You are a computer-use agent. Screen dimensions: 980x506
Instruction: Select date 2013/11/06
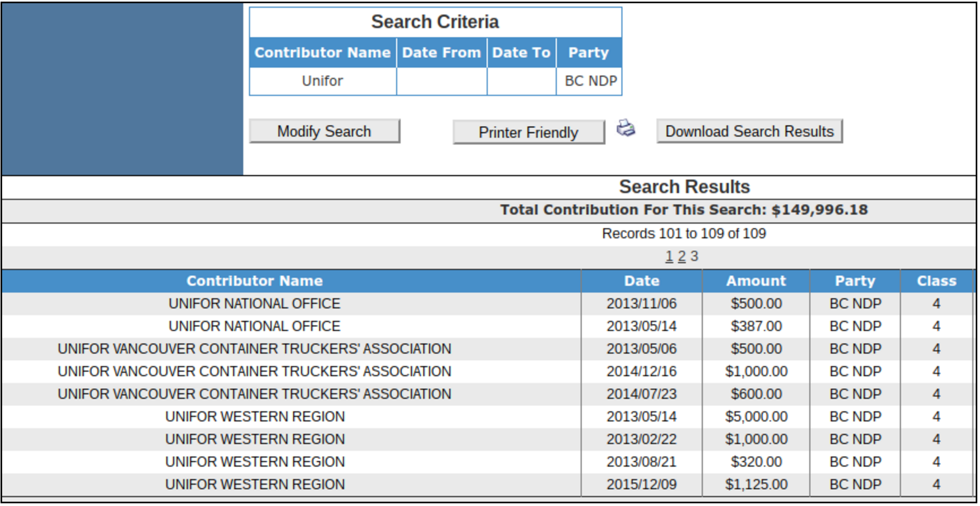641,304
